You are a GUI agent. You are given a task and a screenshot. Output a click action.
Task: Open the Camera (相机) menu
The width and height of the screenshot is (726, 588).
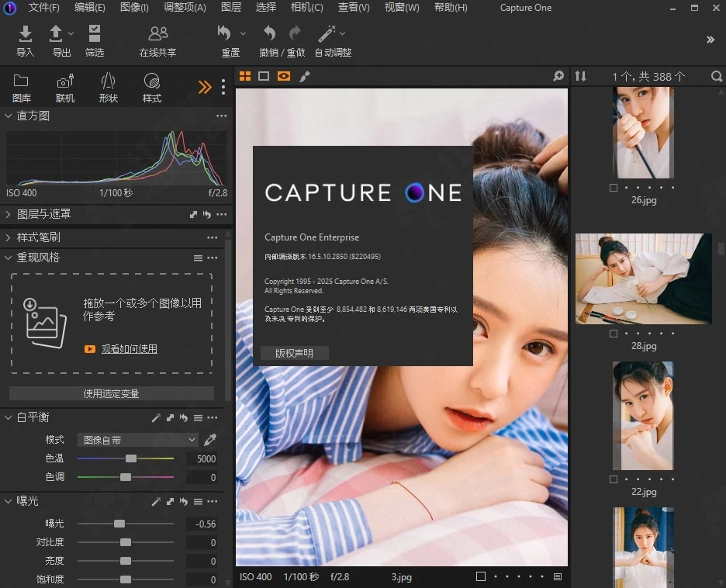306,8
